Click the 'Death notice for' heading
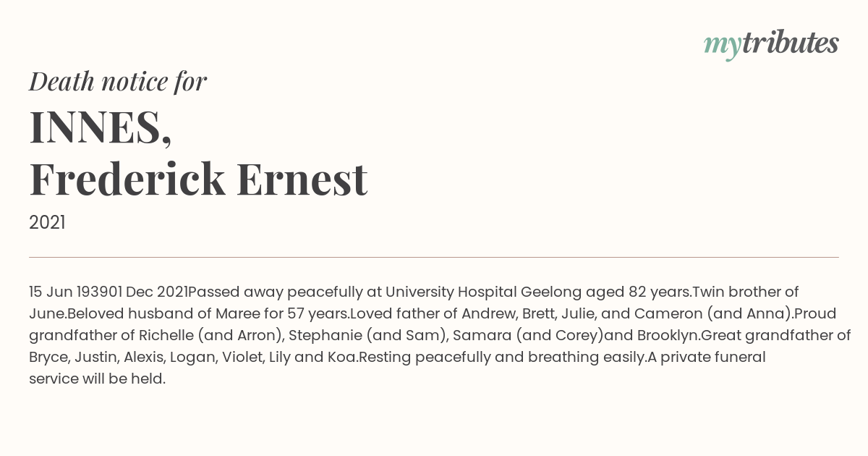 118,82
